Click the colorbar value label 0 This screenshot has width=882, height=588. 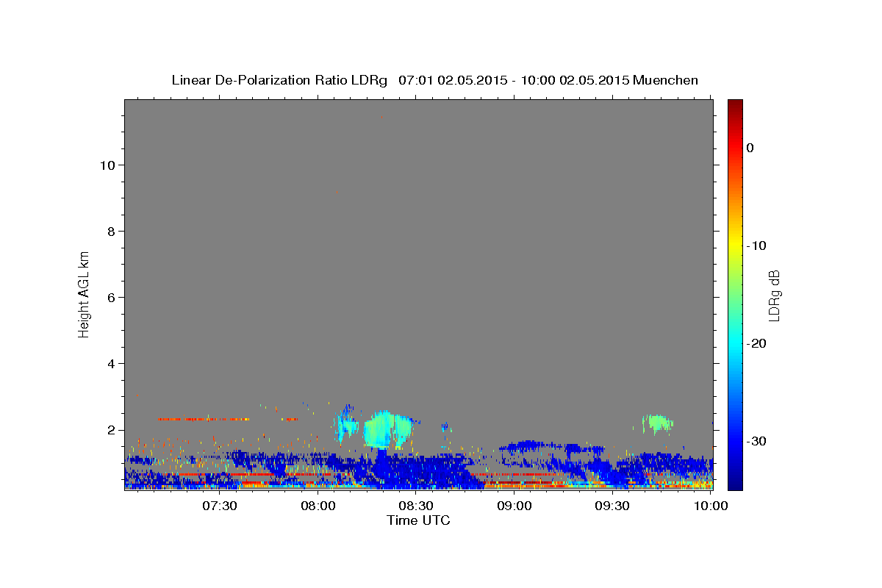[x=750, y=148]
